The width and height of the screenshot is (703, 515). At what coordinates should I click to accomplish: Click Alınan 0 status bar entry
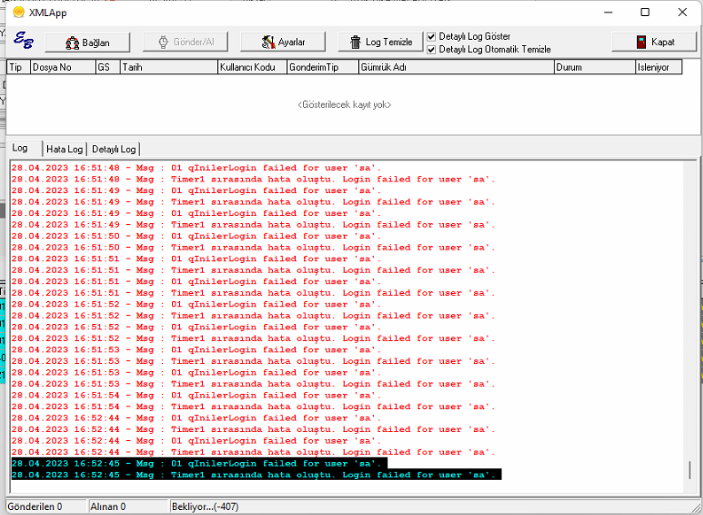(x=128, y=506)
